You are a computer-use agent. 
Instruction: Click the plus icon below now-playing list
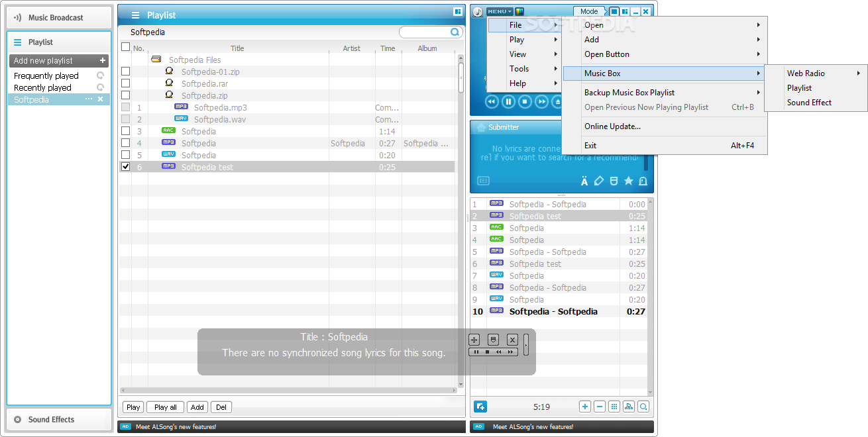[x=585, y=407]
